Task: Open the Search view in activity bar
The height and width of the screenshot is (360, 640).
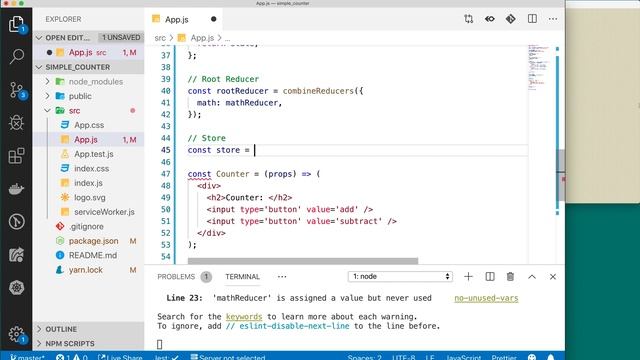Action: (x=16, y=56)
